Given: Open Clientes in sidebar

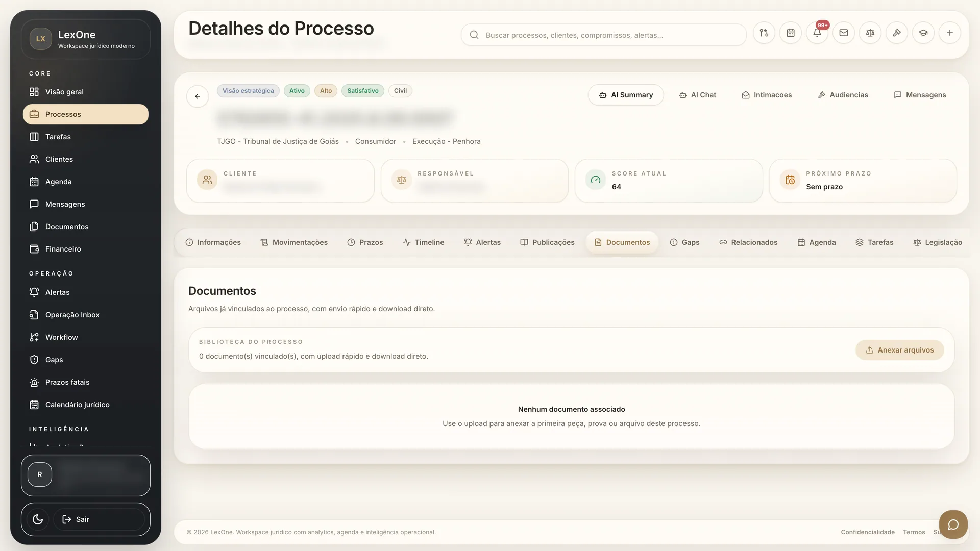Looking at the screenshot, I should click(x=86, y=159).
